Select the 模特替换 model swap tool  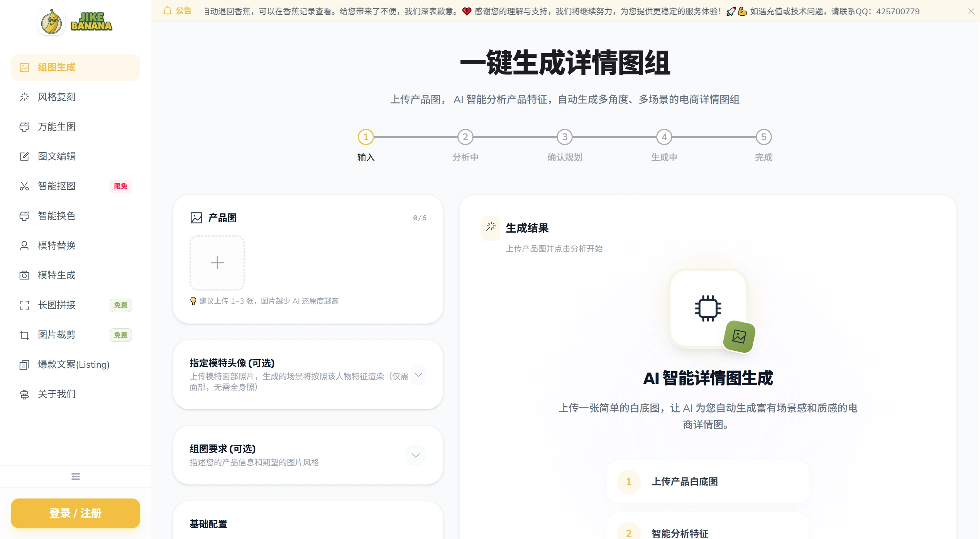pyautogui.click(x=56, y=245)
